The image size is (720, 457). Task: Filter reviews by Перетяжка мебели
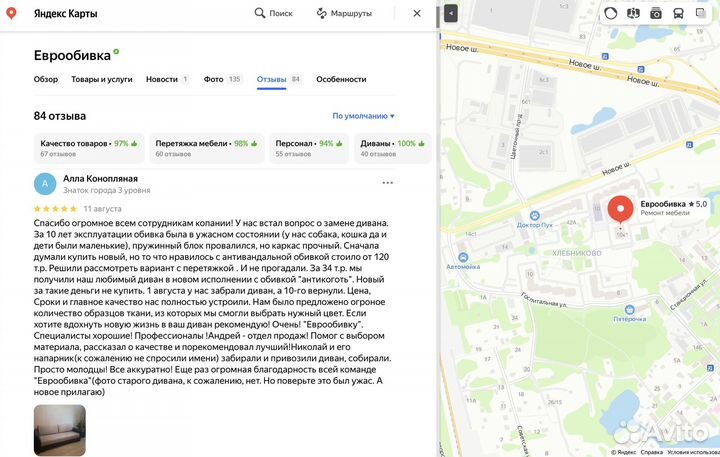coord(207,148)
